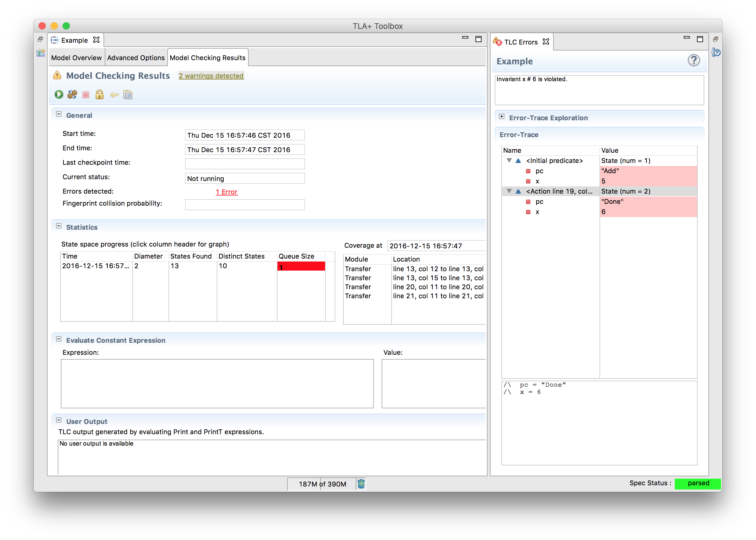Click the validate model gears icon
The width and height of the screenshot is (756, 540).
pyautogui.click(x=72, y=95)
